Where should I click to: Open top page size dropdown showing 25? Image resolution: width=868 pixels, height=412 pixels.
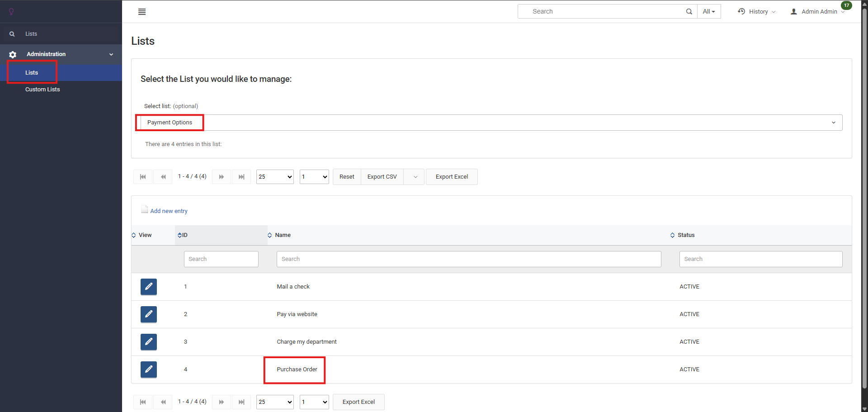(x=275, y=177)
